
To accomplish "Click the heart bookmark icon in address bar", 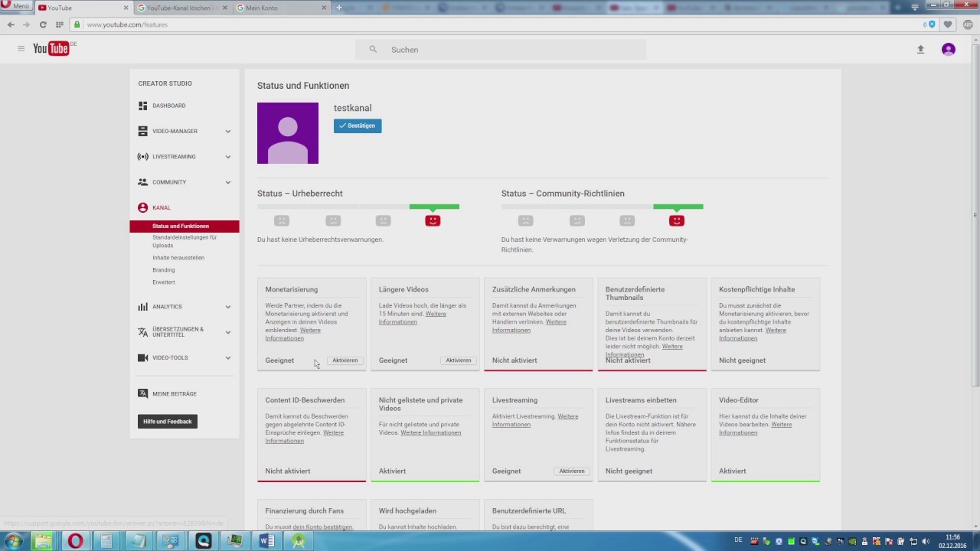I will (948, 24).
